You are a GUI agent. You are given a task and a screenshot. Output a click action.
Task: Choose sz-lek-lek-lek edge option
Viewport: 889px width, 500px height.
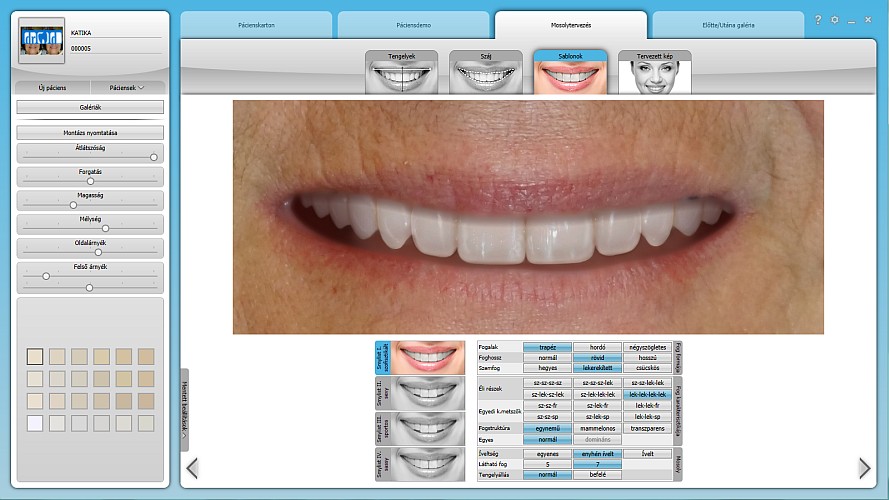(598, 395)
